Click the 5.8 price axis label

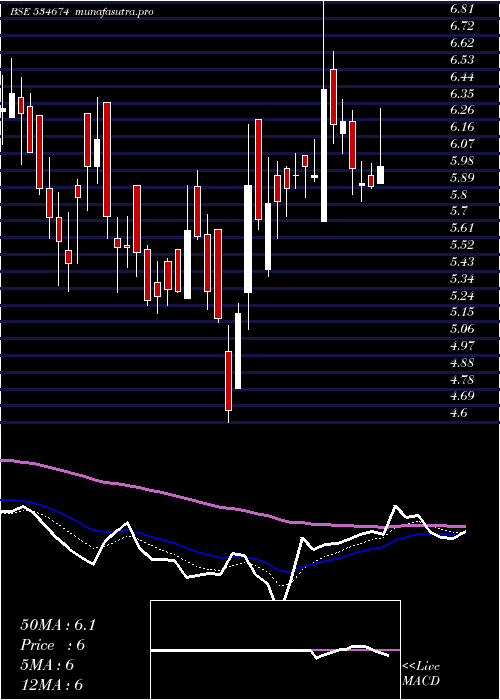tap(459, 195)
